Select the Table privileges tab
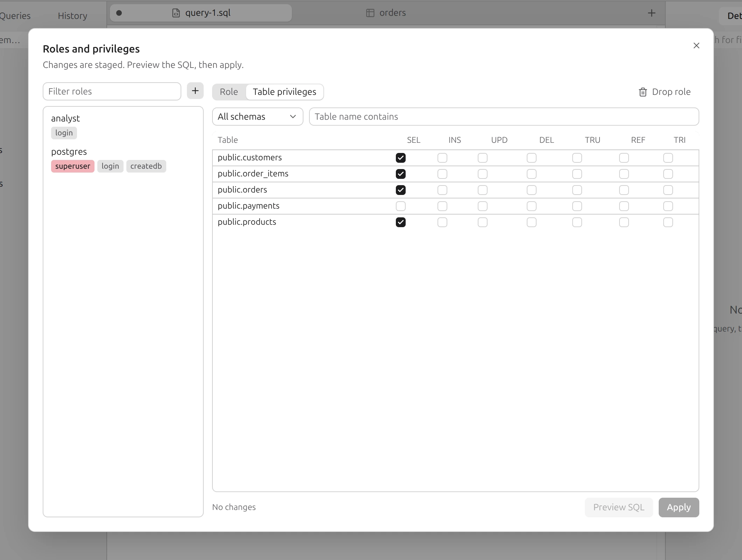The height and width of the screenshot is (560, 742). 284,92
